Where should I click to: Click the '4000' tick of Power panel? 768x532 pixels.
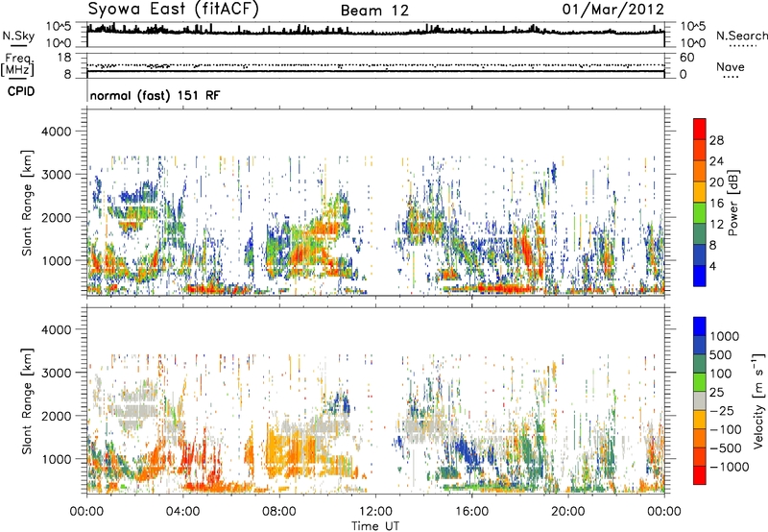tap(56, 132)
